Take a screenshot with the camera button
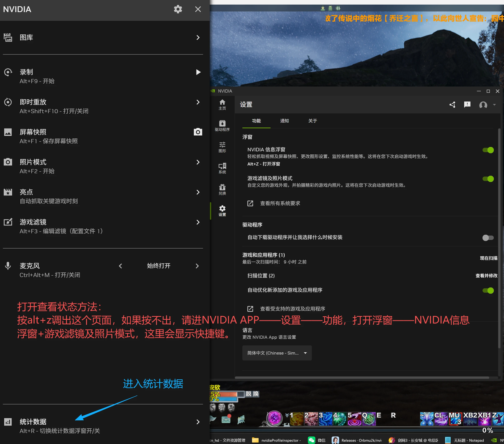This screenshot has height=444, width=504. (x=198, y=132)
